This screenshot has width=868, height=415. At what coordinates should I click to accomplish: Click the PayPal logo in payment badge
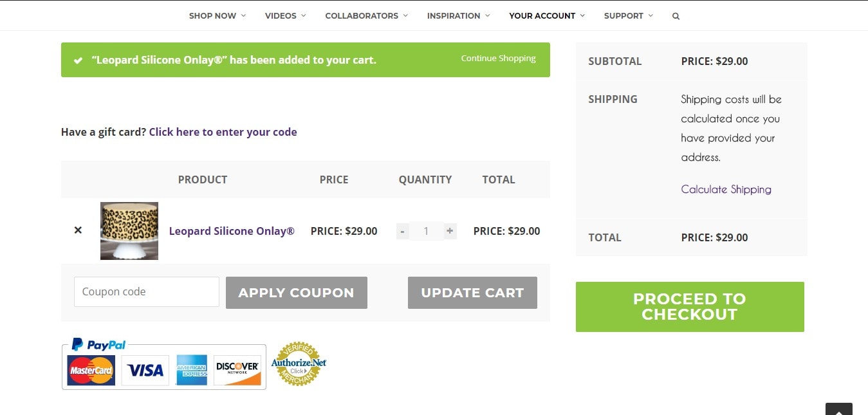pos(99,345)
